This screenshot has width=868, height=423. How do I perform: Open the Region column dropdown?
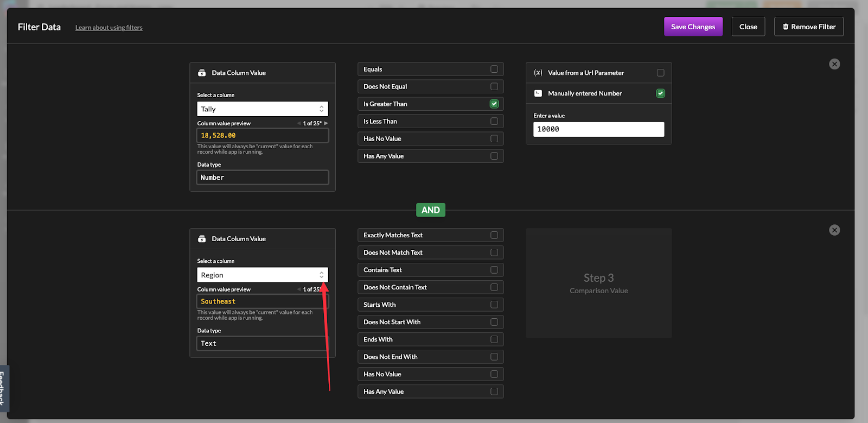(263, 275)
